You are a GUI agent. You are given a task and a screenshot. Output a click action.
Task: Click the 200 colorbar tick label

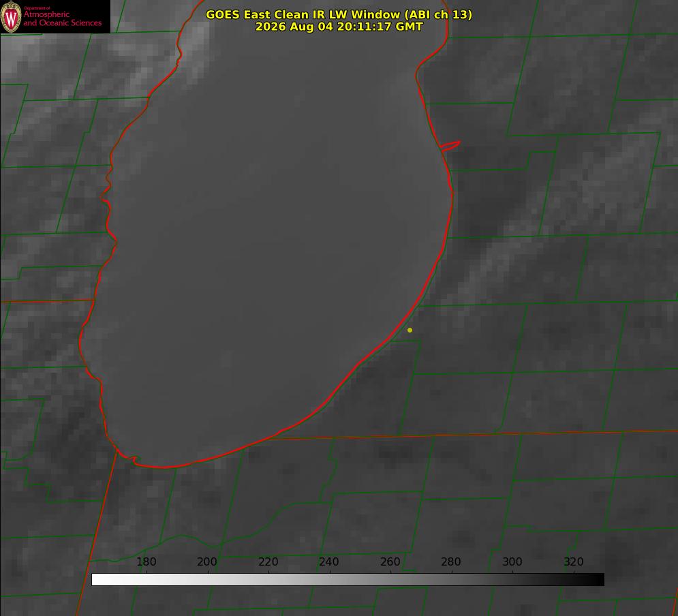point(207,561)
